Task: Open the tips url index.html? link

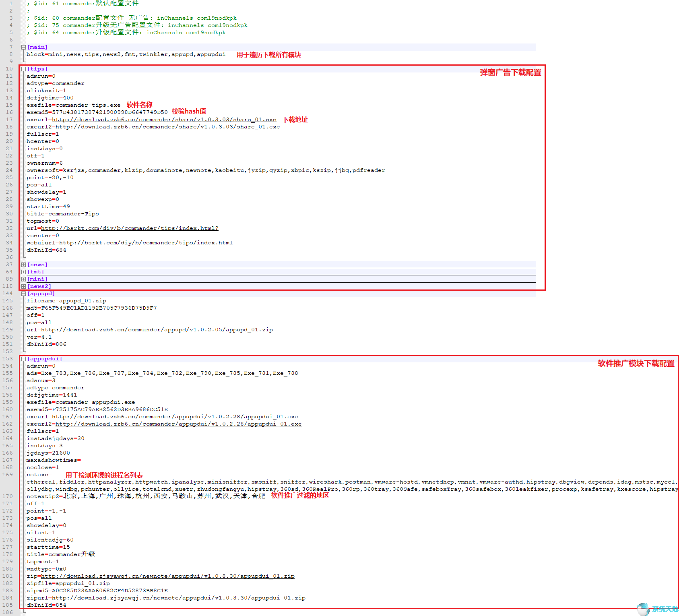Action: [x=130, y=228]
